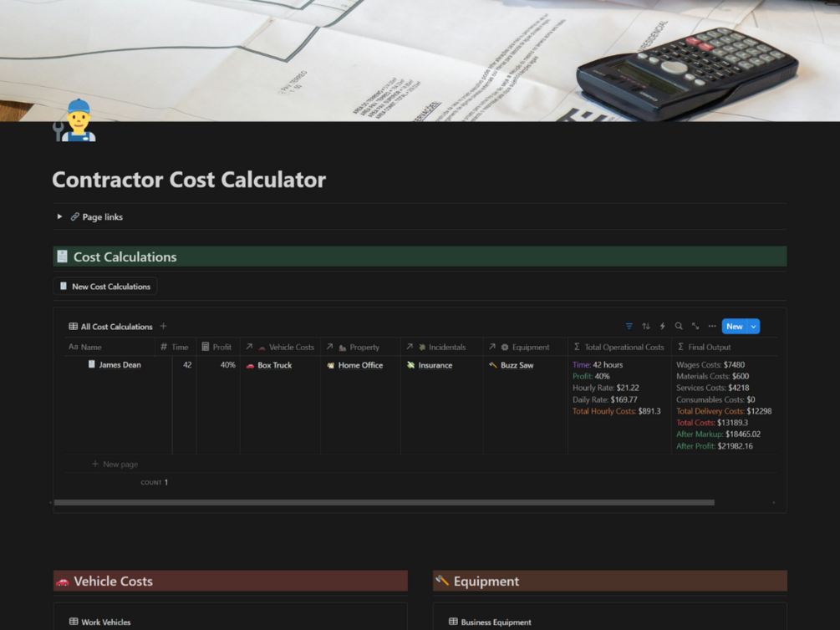
Task: Click the Total Costs: $13189.3 text
Action: [x=712, y=423]
